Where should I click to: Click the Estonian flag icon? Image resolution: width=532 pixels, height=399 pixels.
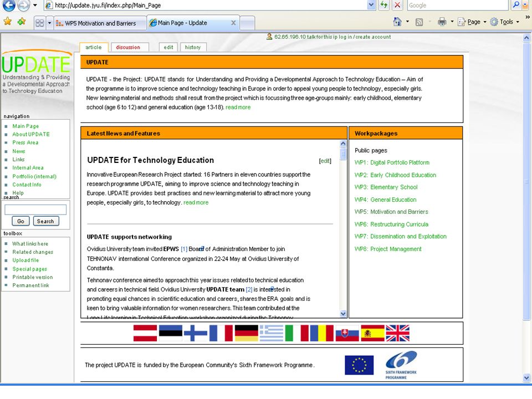[170, 333]
